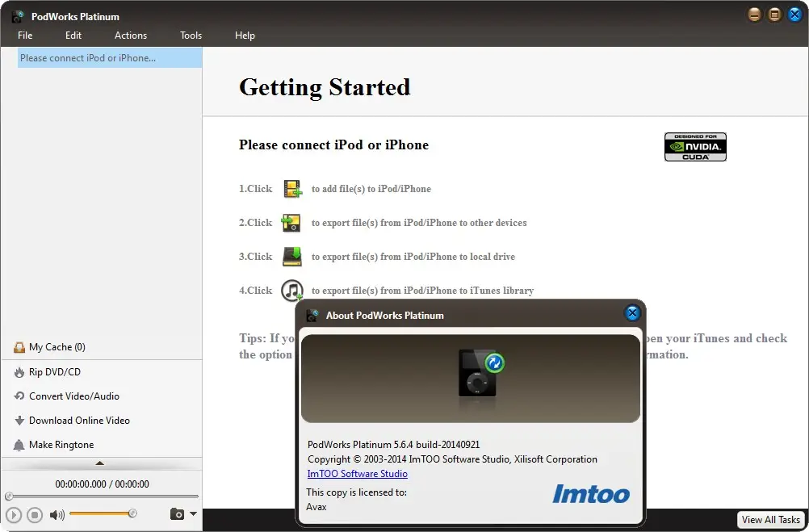Click the text 'to add file(s) to iPod/iPhone'
Image resolution: width=809 pixels, height=532 pixels.
click(371, 189)
